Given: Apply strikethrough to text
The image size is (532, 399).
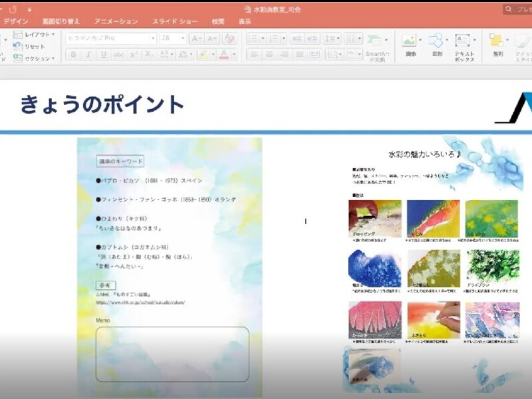Looking at the screenshot, I should (118, 55).
